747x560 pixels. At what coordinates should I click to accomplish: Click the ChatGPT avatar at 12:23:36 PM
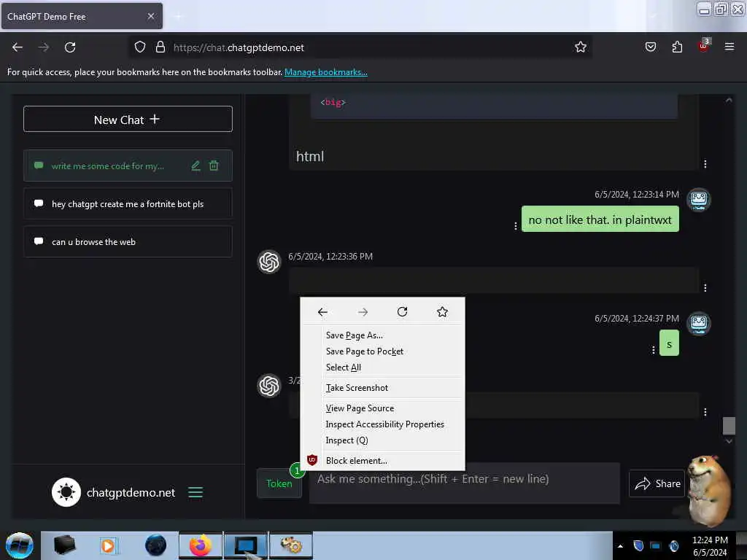point(269,262)
